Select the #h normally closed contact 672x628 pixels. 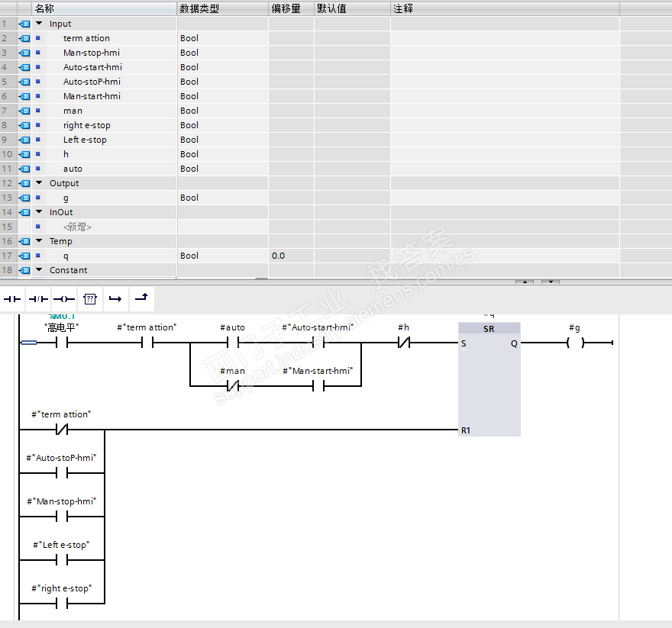coord(404,343)
